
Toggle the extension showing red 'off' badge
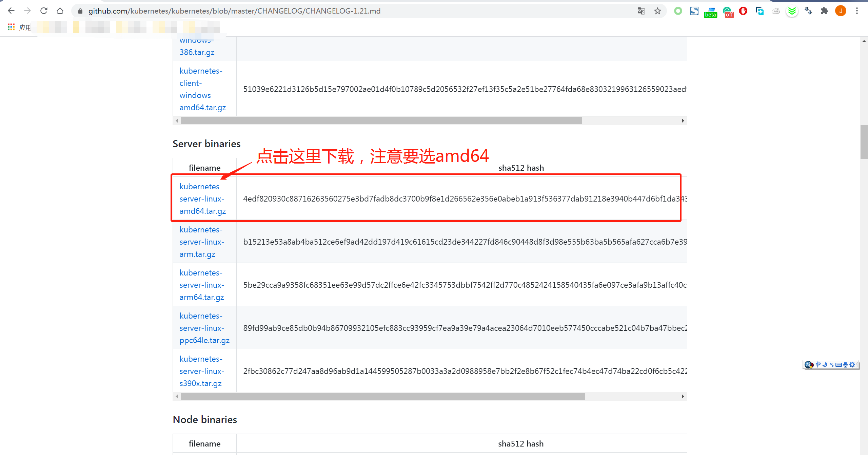pos(728,12)
